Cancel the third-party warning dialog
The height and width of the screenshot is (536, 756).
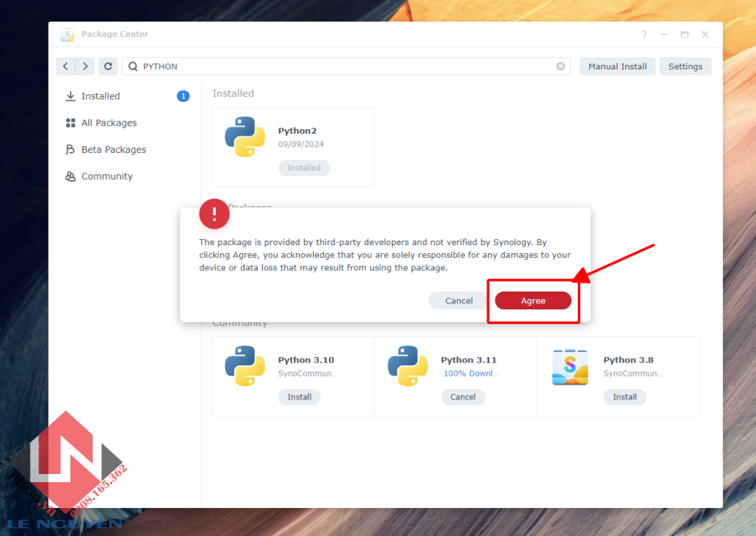point(458,300)
